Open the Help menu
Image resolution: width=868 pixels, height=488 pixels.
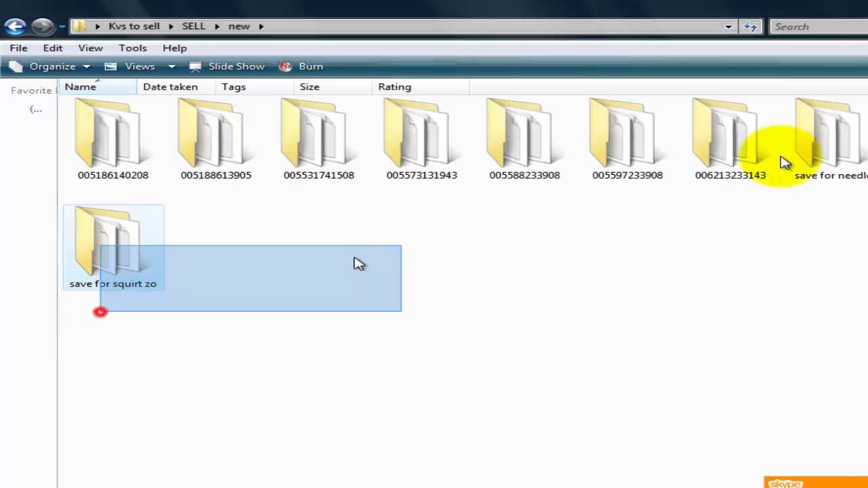[174, 48]
